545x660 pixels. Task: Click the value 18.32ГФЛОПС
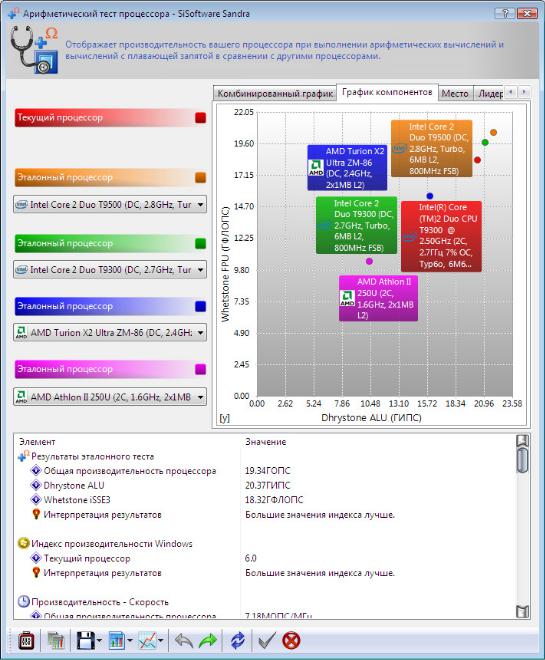click(x=274, y=500)
